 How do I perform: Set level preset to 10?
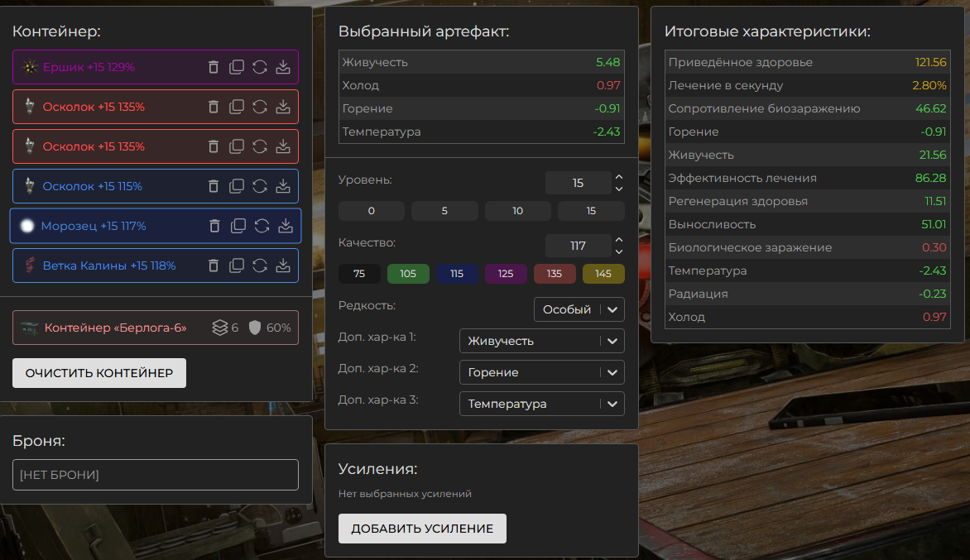coord(518,211)
